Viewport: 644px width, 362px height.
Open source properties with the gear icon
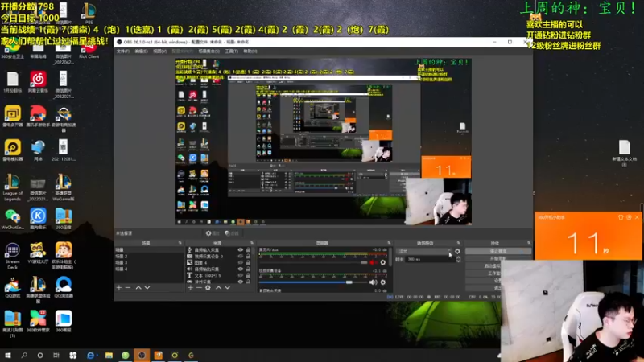[x=208, y=288]
